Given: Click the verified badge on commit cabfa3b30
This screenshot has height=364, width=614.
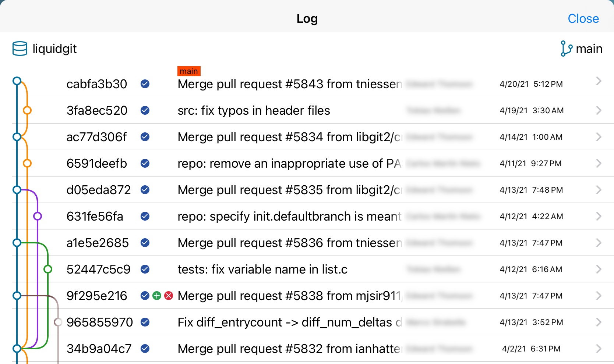Looking at the screenshot, I should tap(145, 84).
